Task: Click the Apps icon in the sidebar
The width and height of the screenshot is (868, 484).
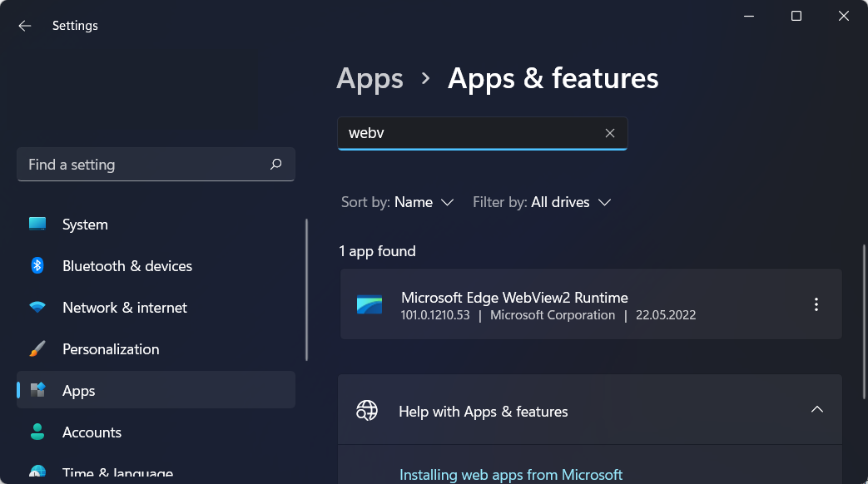Action: 37,390
